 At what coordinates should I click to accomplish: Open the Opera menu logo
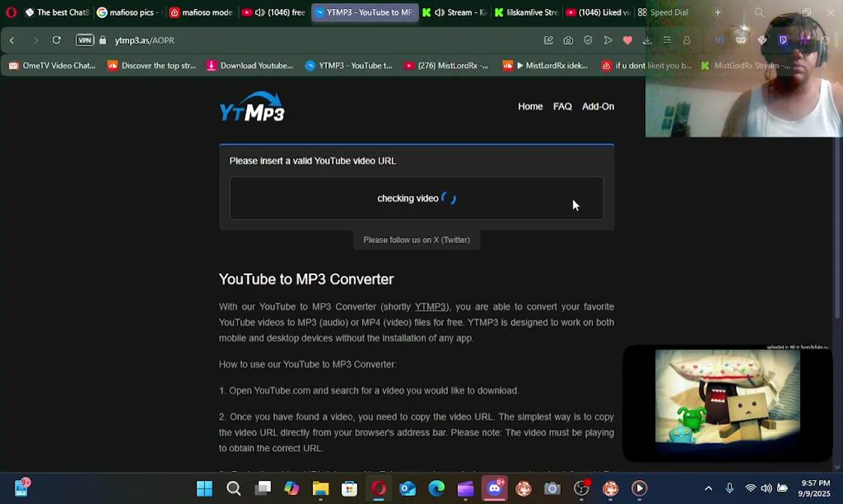coord(11,13)
